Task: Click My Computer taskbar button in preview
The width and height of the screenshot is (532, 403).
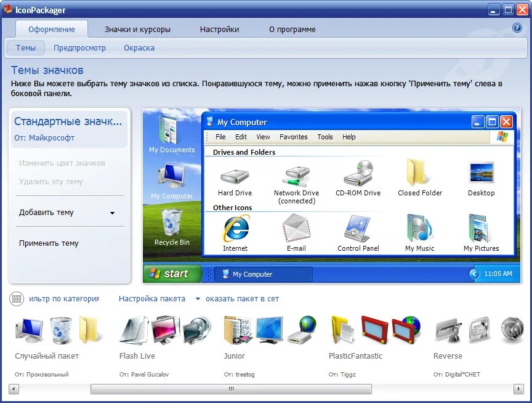Action: (x=264, y=274)
